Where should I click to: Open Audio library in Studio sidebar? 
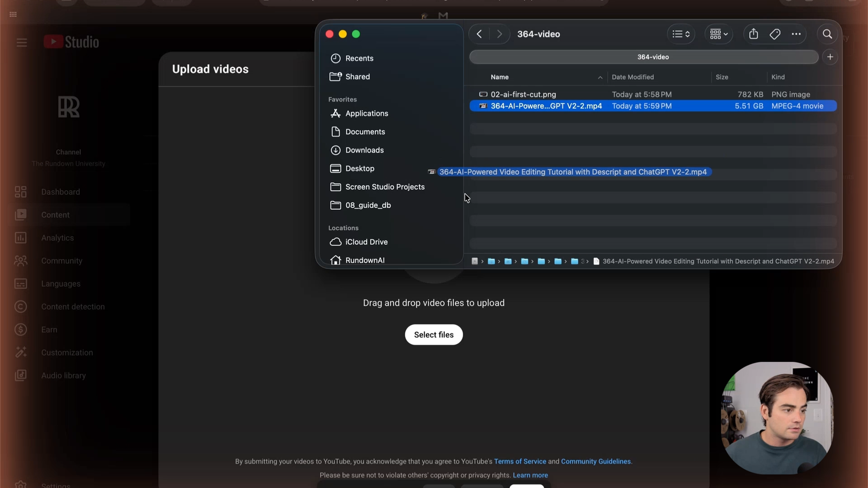pos(63,376)
